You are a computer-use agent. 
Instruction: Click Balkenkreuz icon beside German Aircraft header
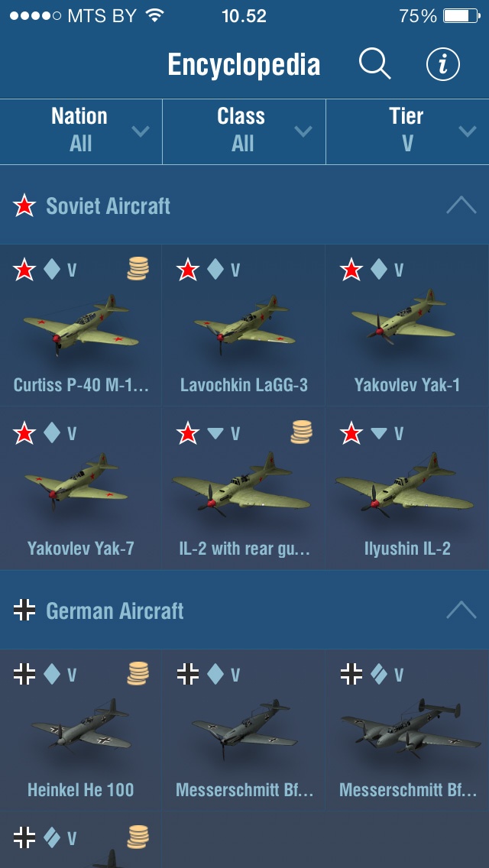[x=24, y=611]
